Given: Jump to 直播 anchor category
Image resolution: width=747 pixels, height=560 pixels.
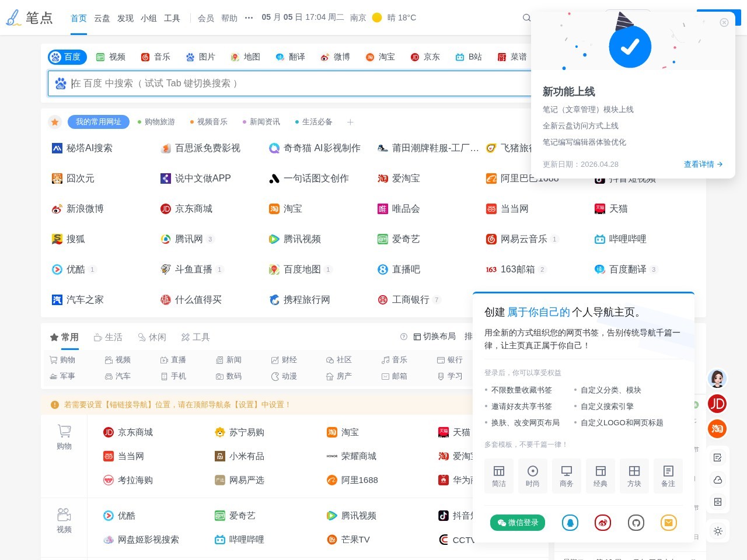Looking at the screenshot, I should pyautogui.click(x=173, y=360).
